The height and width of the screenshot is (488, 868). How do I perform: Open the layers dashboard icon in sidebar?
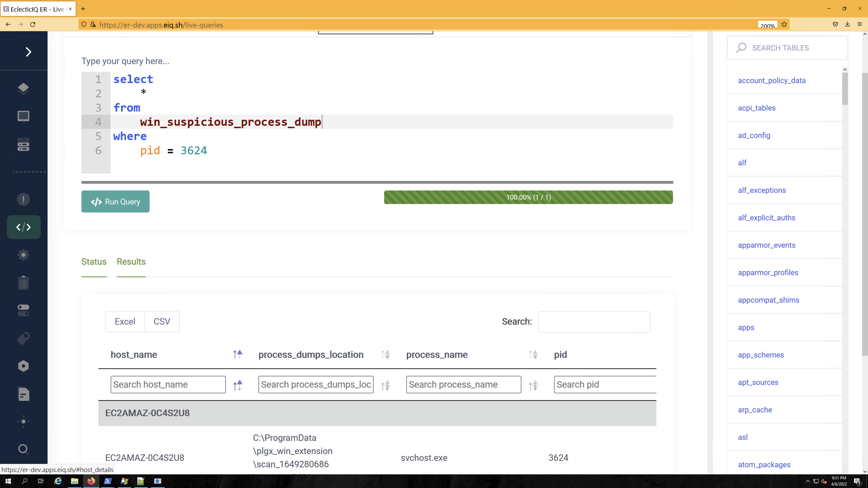tap(23, 88)
